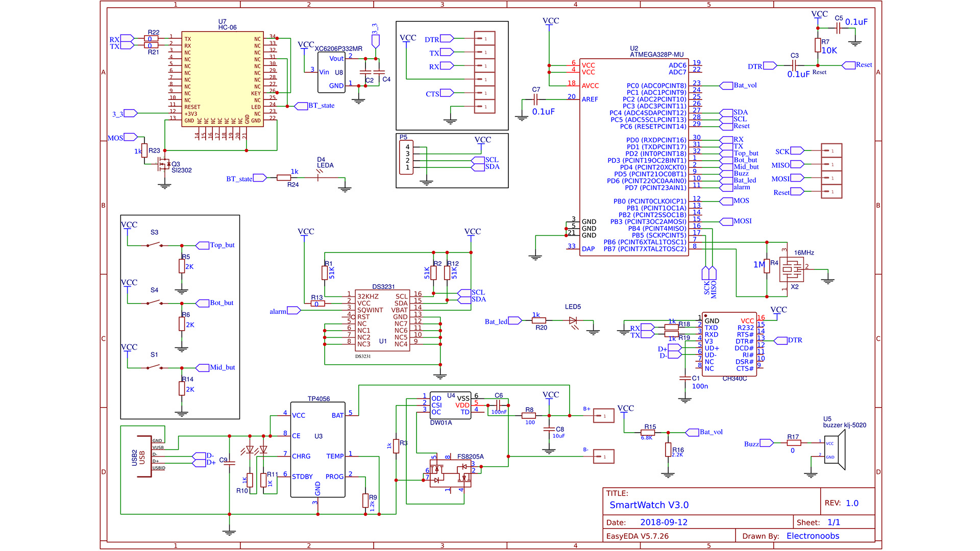
Task: Select the XC6206P332MR regulator symbol
Action: pyautogui.click(x=331, y=72)
